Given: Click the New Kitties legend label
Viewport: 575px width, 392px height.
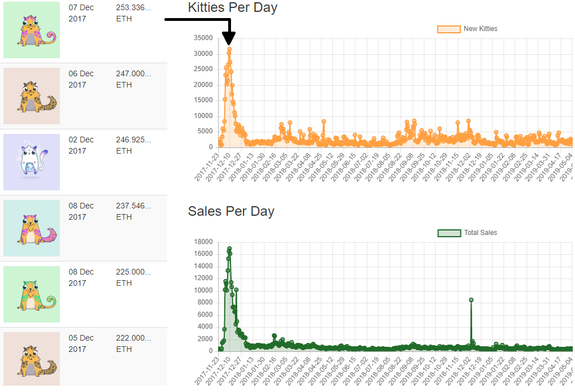Looking at the screenshot, I should 480,29.
